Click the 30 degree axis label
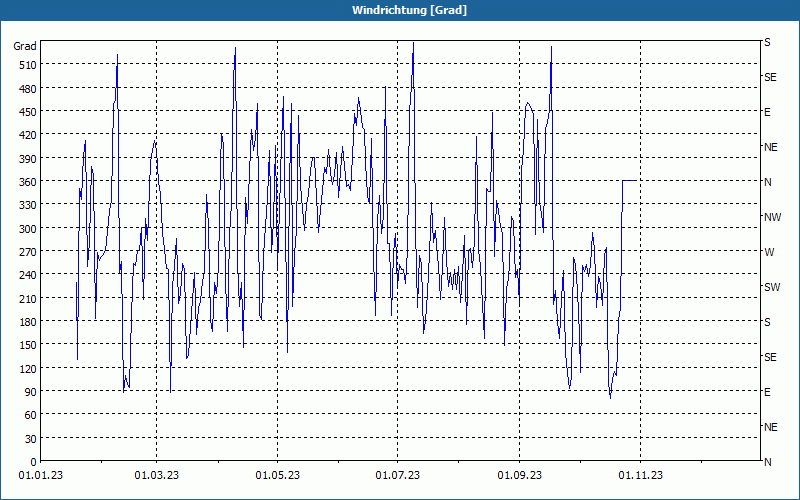Screen dimensions: 800x500 tap(31, 439)
